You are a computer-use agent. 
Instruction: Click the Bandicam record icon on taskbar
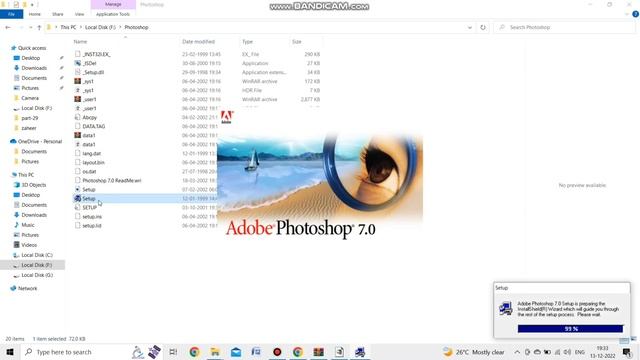[277, 352]
